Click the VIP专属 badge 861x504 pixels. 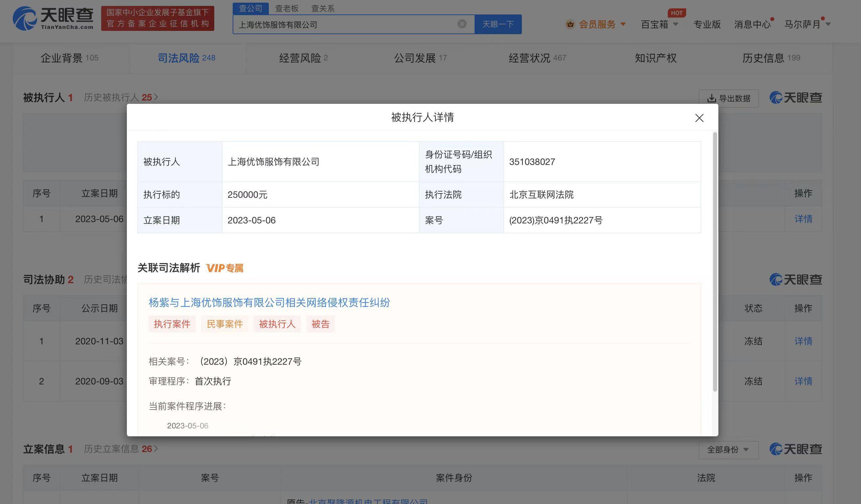(224, 268)
